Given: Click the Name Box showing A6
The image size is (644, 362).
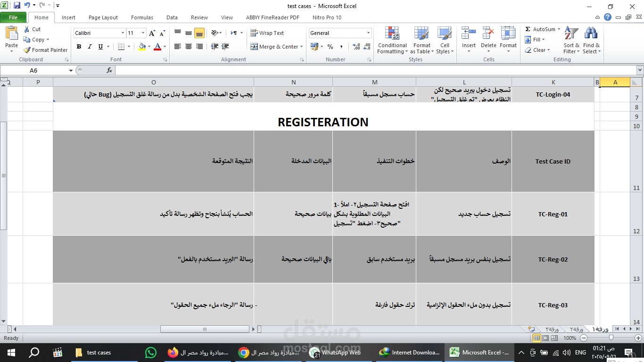Looking at the screenshot, I should pyautogui.click(x=34, y=70).
